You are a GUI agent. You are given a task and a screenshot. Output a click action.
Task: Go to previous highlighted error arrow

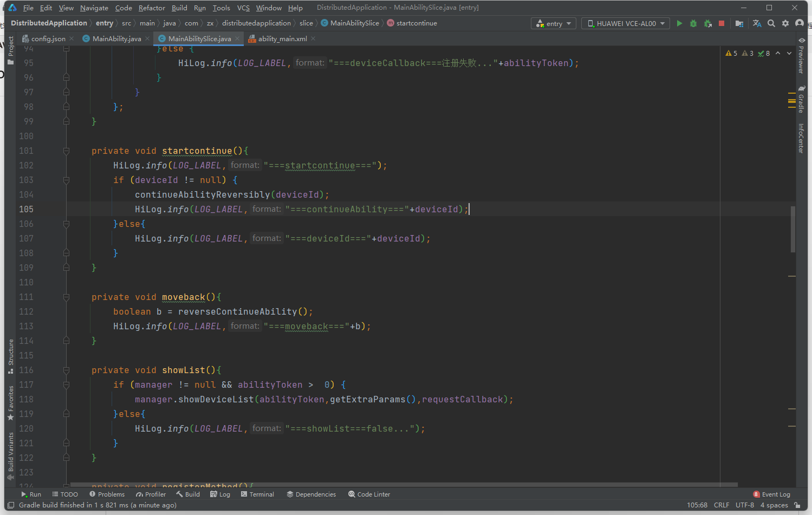pos(778,53)
